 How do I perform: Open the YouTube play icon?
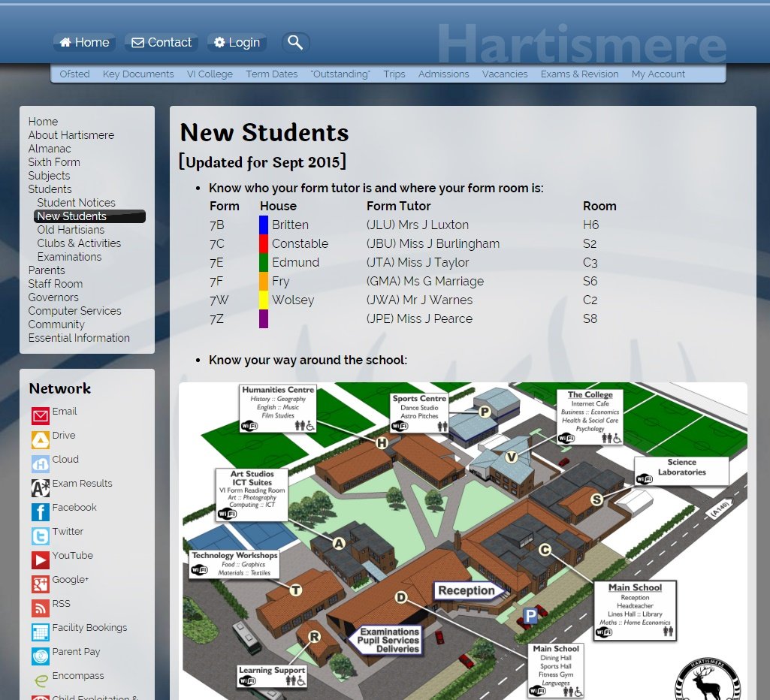41,560
